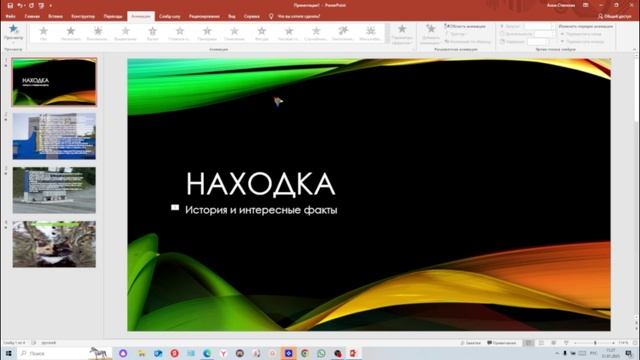This screenshot has width=640, height=360.
Task: Switch to the Главная ribbon tab
Action: (32, 16)
